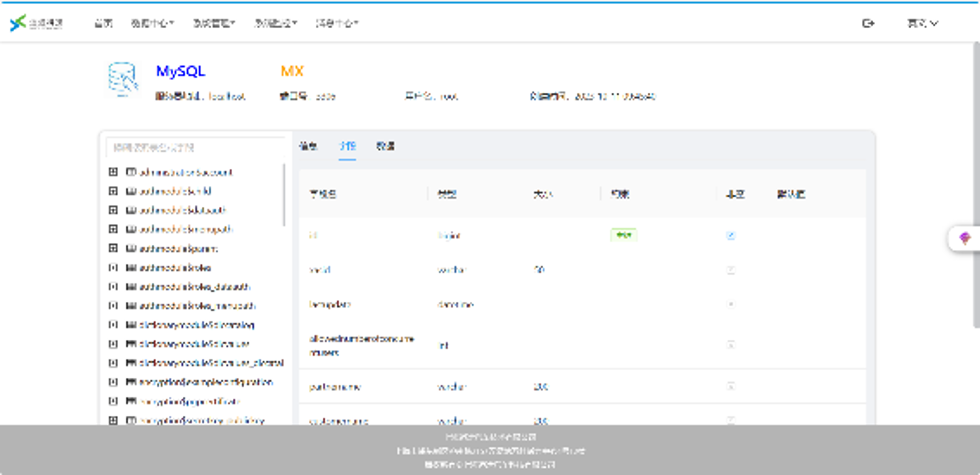Click the customername field name
980x475 pixels.
click(339, 421)
